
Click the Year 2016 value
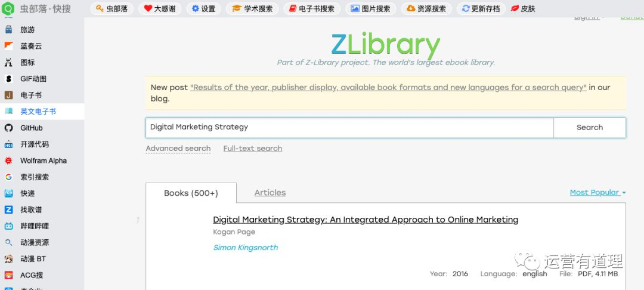[x=460, y=274]
